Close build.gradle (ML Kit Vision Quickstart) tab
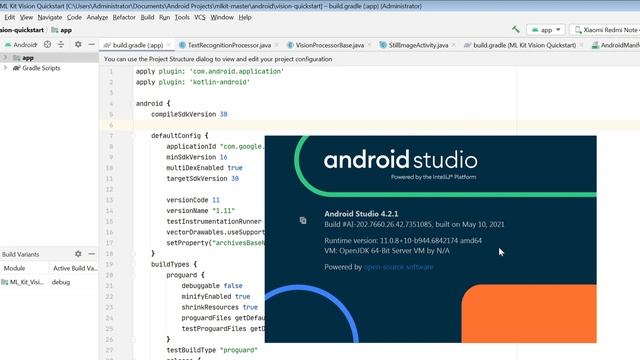 (581, 45)
